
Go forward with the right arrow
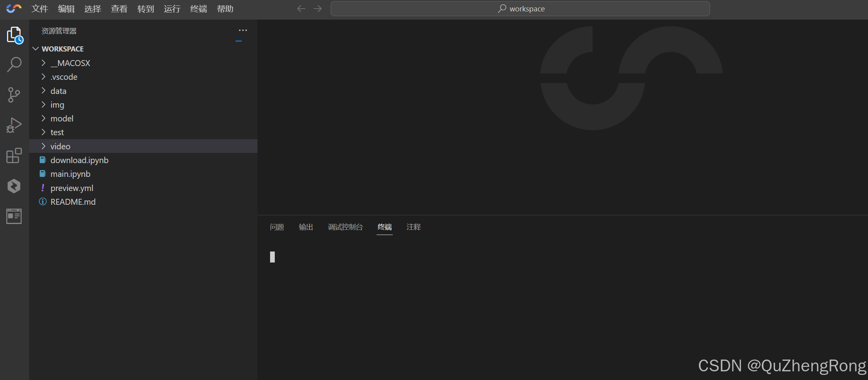[318, 9]
